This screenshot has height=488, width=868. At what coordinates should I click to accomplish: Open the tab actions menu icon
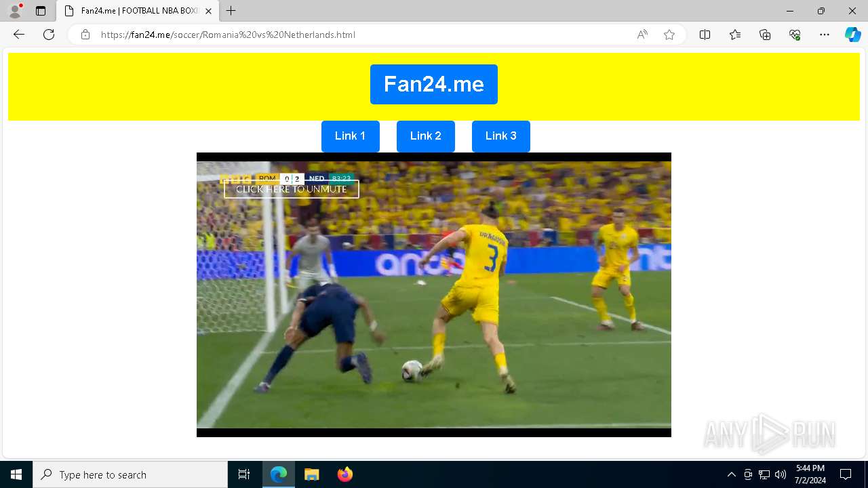coord(41,11)
